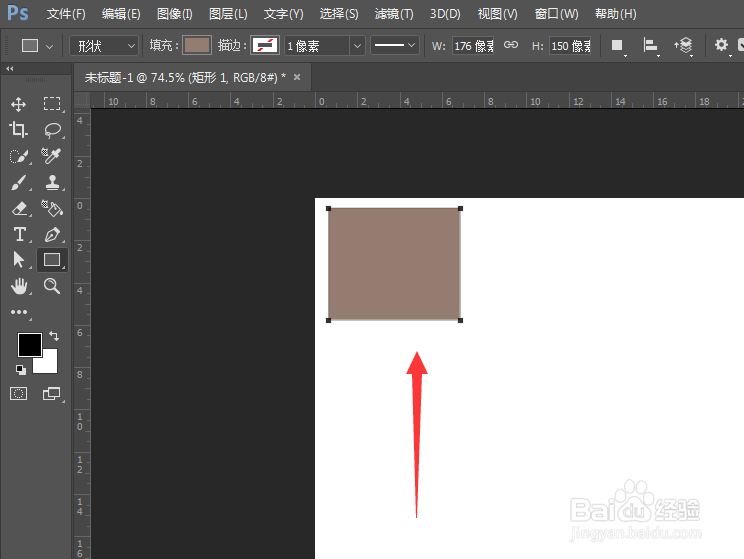Viewport: 744px width, 559px height.
Task: Select the Path Selection tool
Action: click(19, 260)
